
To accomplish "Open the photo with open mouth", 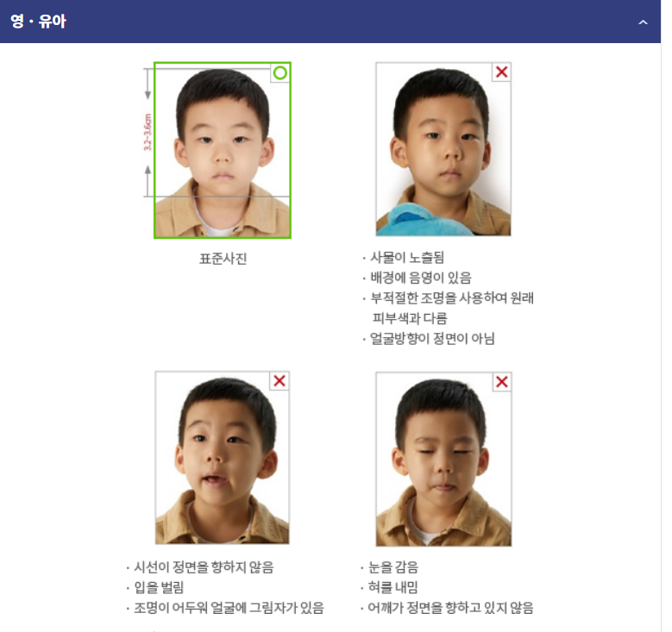I will pyautogui.click(x=222, y=458).
